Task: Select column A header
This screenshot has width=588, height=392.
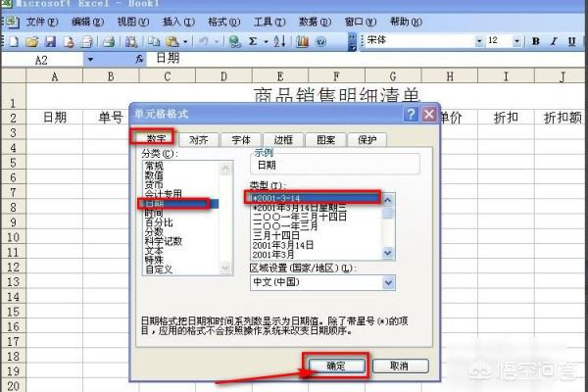Action: [x=54, y=76]
